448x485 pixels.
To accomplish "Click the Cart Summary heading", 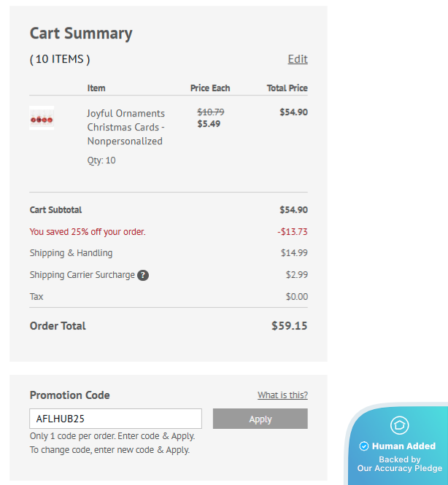I will coord(81,34).
